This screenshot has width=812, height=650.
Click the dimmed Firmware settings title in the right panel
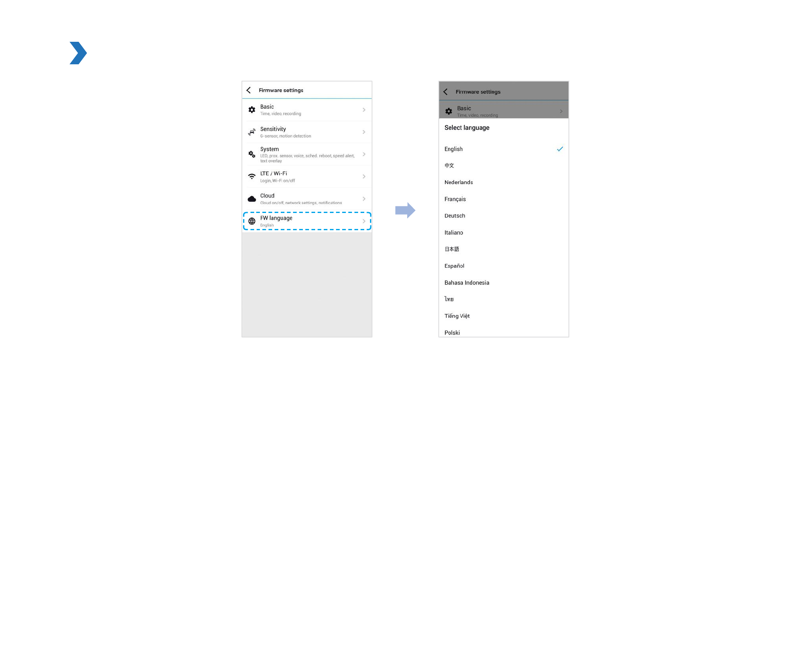(478, 92)
